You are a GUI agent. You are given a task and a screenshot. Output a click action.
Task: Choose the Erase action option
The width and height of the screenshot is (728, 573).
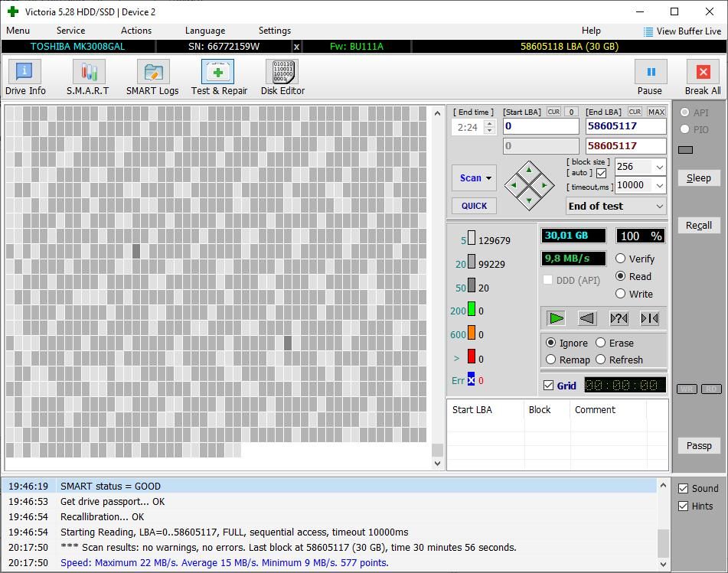pos(600,343)
